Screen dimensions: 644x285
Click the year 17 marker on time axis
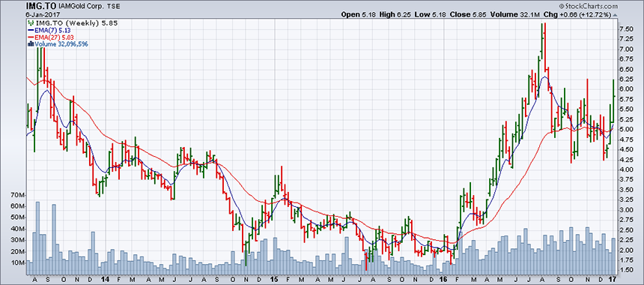click(613, 280)
